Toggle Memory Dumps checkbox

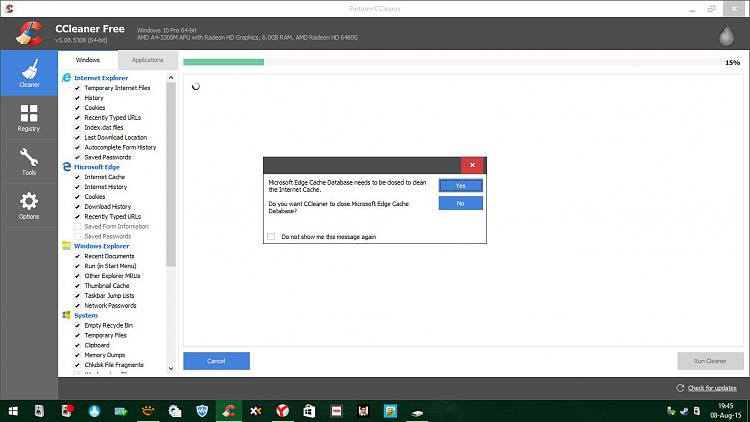[77, 355]
